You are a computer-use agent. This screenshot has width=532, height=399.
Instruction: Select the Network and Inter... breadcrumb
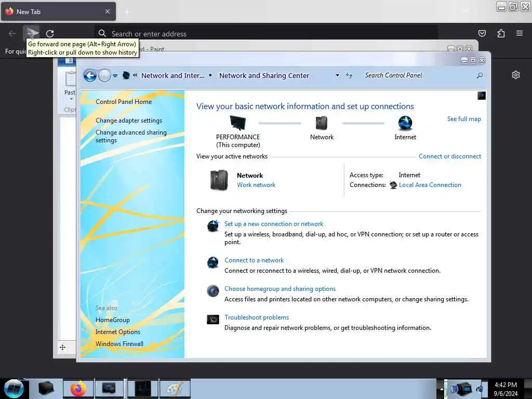172,75
